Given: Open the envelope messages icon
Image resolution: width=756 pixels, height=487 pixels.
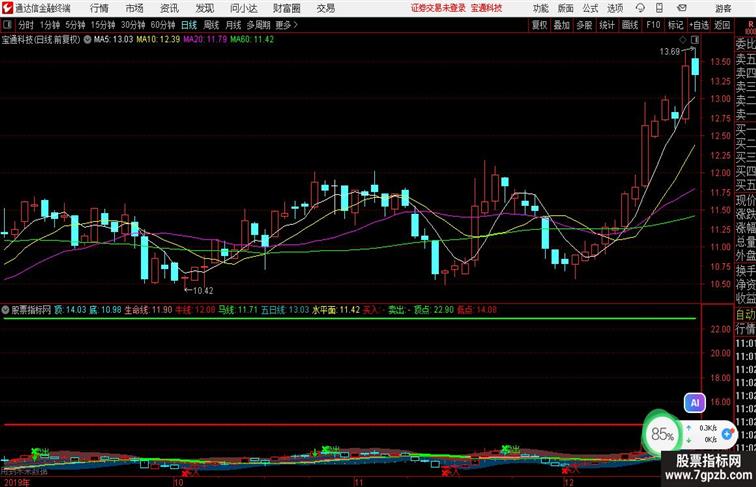Looking at the screenshot, I should pos(682,8).
